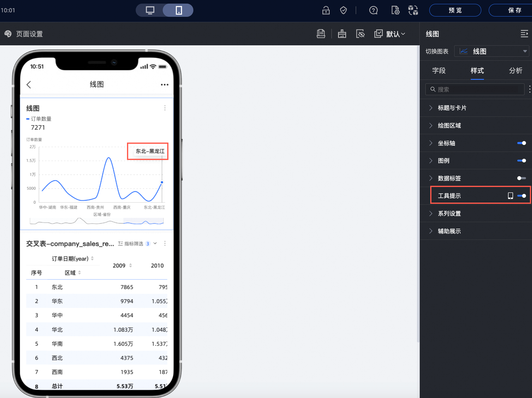Viewport: 532px width, 398px height.
Task: Tap back arrow in phone preview
Action: click(29, 85)
